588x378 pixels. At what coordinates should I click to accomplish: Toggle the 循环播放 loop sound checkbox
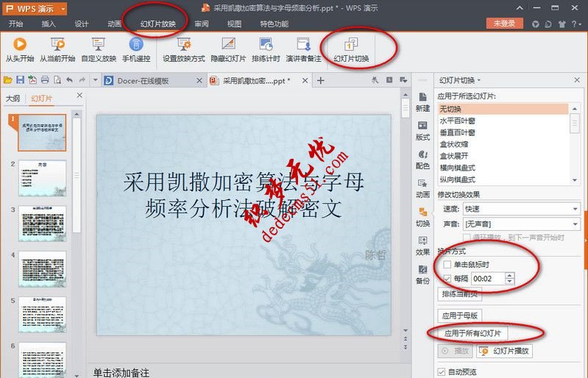pos(467,238)
